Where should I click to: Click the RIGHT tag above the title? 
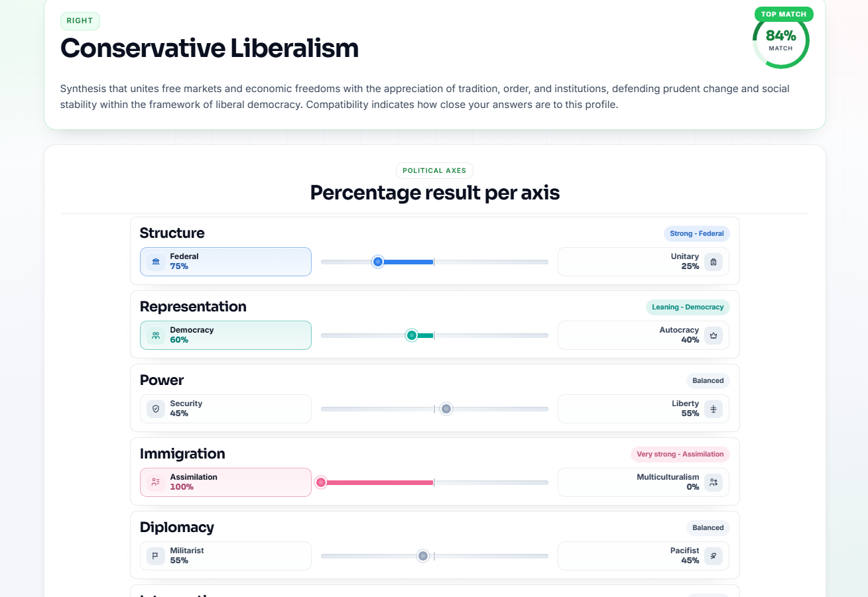pos(80,21)
